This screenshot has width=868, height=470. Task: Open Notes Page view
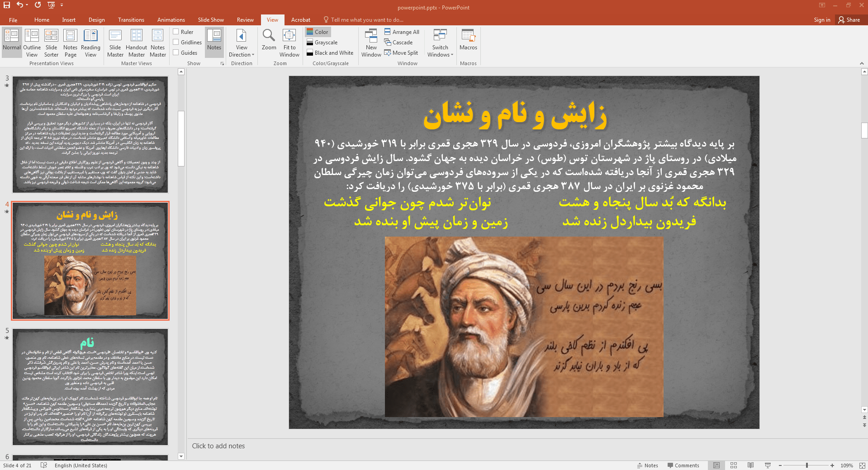[x=70, y=42]
